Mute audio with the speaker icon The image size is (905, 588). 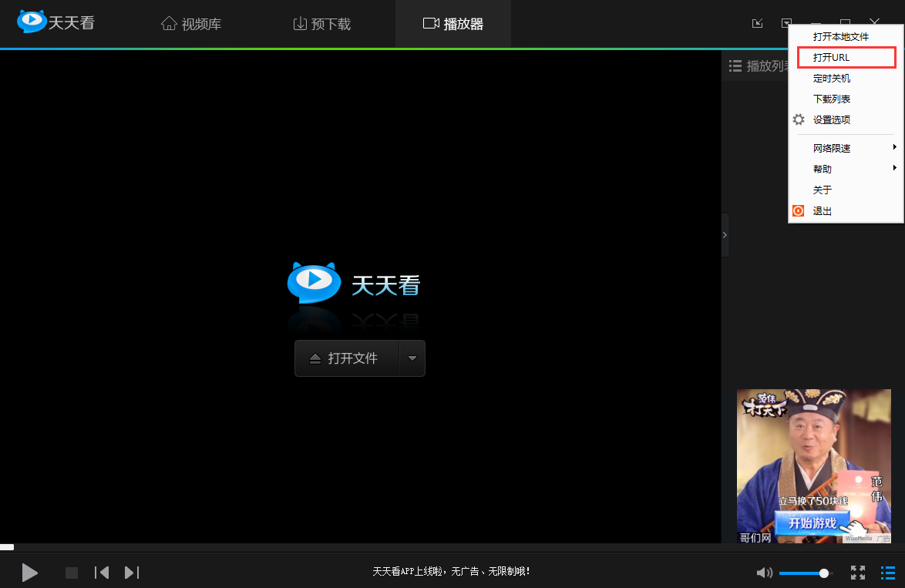point(764,573)
